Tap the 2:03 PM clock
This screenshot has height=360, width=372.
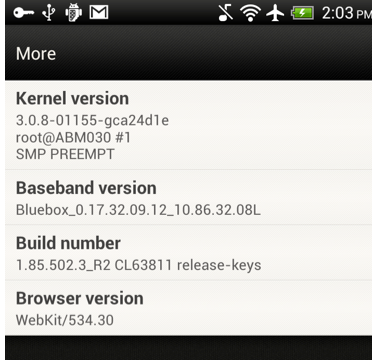click(x=347, y=14)
